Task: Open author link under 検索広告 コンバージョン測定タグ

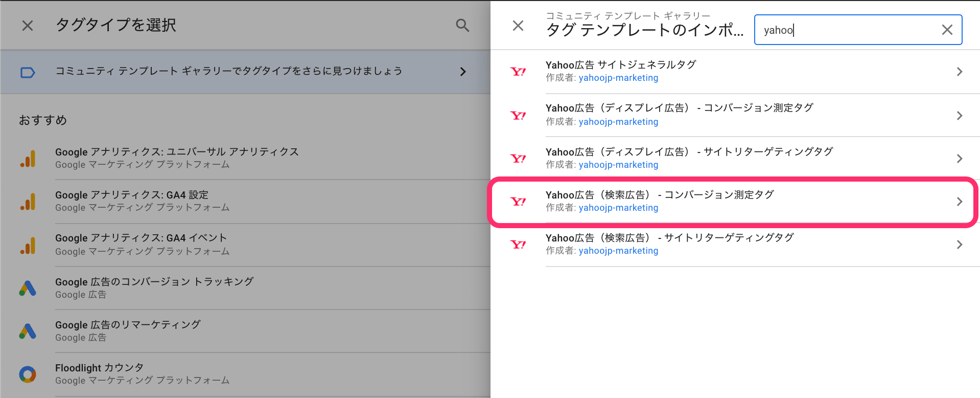Action: (618, 208)
